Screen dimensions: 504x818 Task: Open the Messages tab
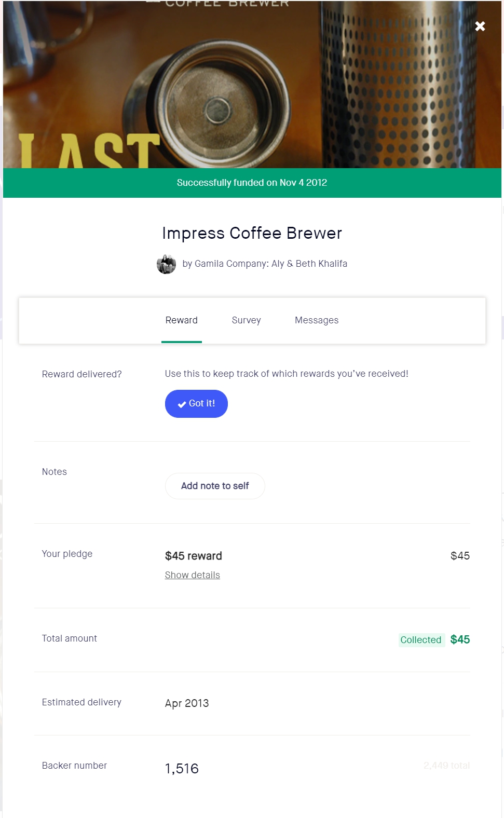pyautogui.click(x=317, y=320)
